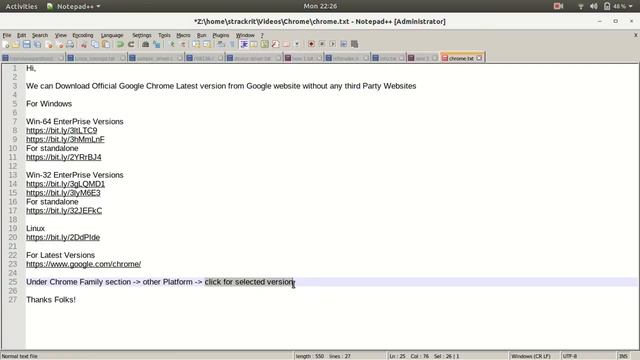Screen dimensions: 640x360
Task: Toggle INS insert mode in the status bar
Action: click(x=623, y=356)
